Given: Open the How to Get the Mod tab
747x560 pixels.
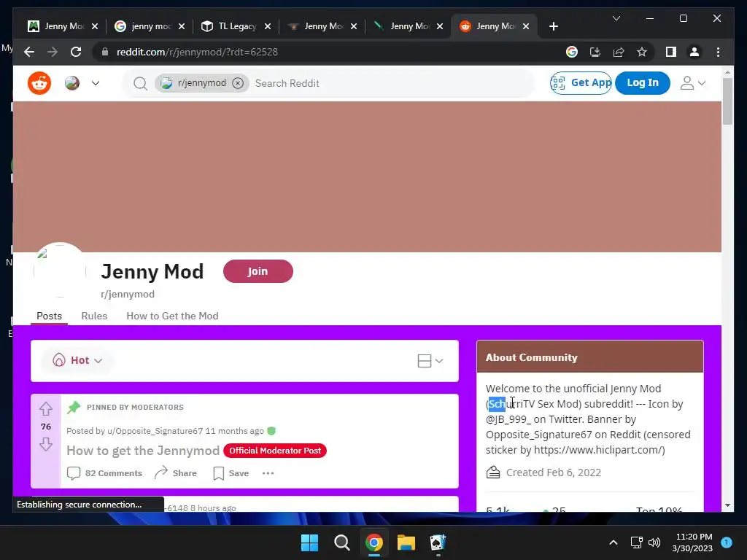Looking at the screenshot, I should pos(172,316).
